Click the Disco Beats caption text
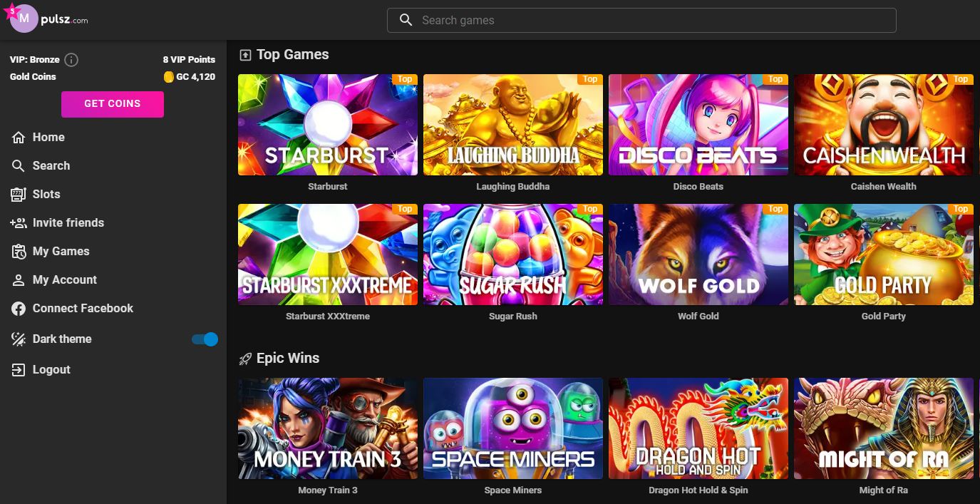 tap(698, 187)
